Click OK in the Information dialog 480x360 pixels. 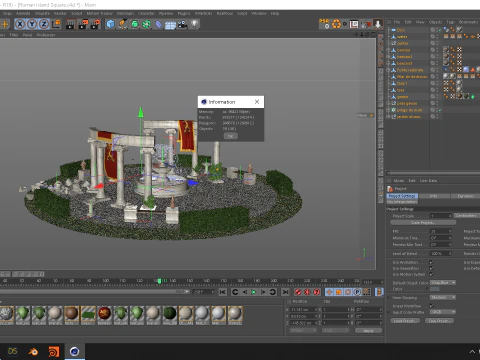pos(230,136)
